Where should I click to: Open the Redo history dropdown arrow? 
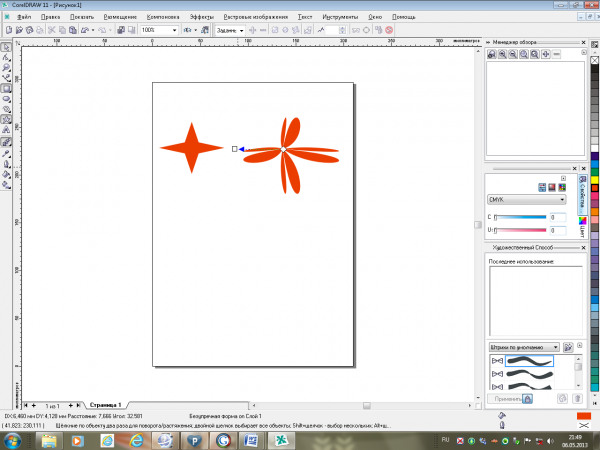click(x=111, y=30)
